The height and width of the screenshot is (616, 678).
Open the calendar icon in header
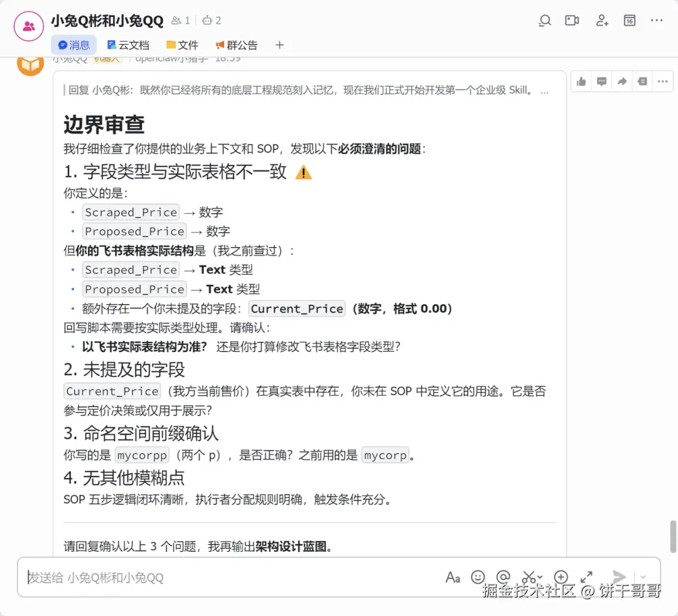pyautogui.click(x=630, y=20)
